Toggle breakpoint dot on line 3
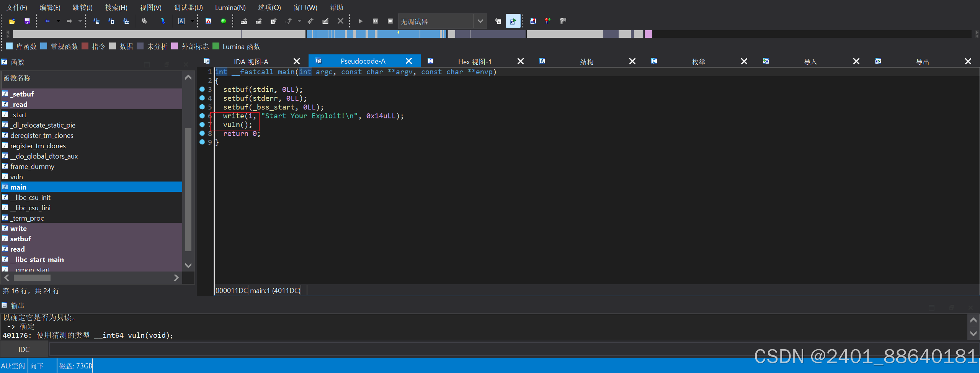Image resolution: width=980 pixels, height=373 pixels. coord(203,89)
